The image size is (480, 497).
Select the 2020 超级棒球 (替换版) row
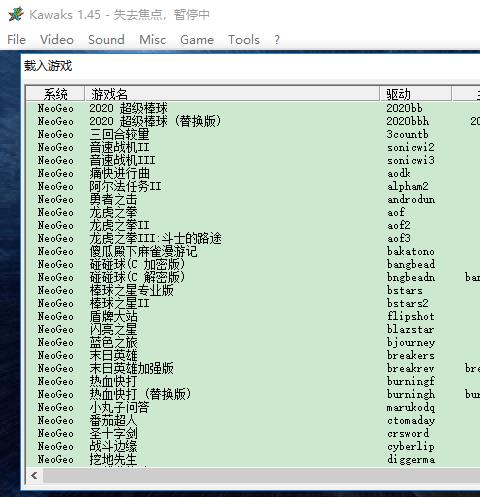pos(253,121)
